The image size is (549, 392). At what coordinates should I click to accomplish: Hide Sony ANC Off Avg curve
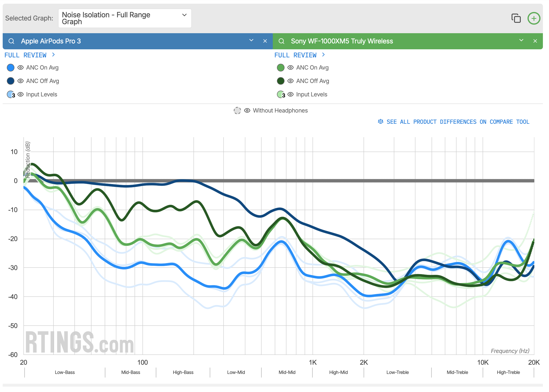pos(290,81)
